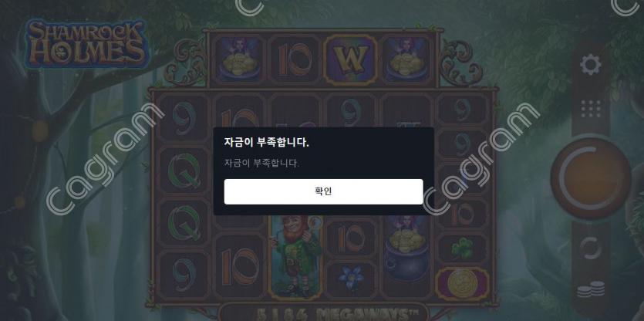The width and height of the screenshot is (644, 321).
Task: Click the top-right fairy pot symbol
Action: point(406,60)
